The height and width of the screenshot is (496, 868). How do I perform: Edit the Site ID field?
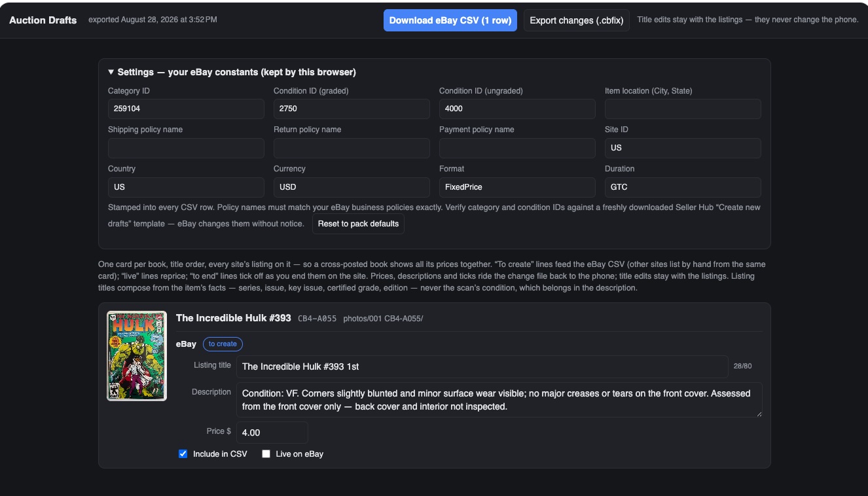683,148
